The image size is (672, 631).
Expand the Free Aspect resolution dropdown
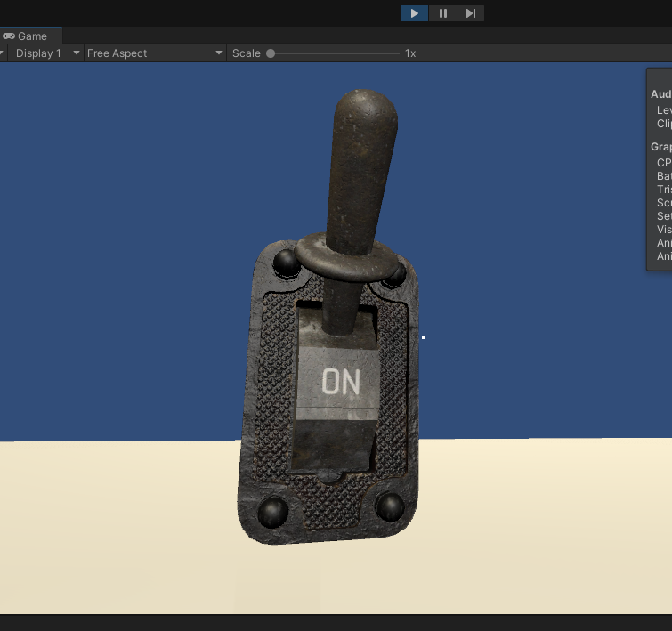point(154,53)
